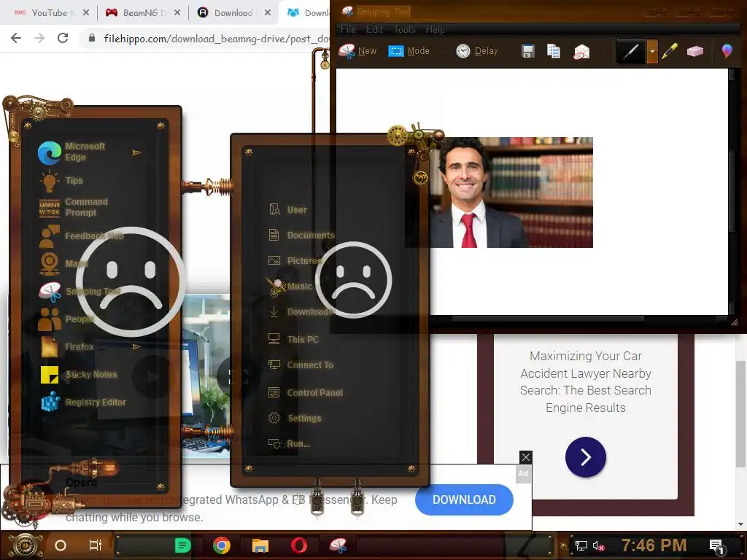Open Feedback Hub from Start menu
747x560 pixels.
(x=81, y=236)
